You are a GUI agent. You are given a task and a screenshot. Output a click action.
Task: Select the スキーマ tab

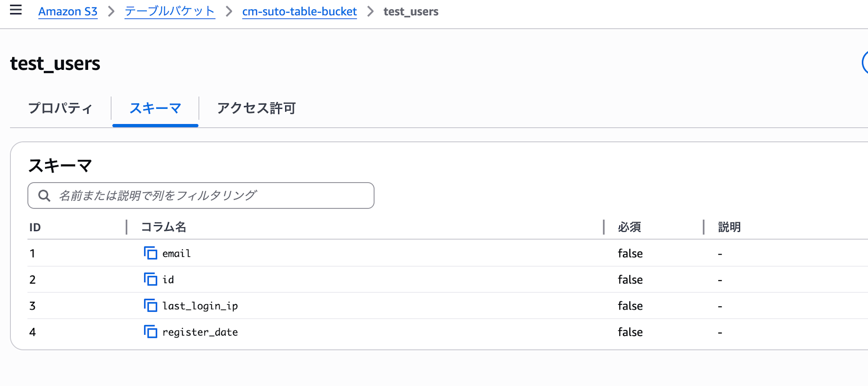coord(155,108)
